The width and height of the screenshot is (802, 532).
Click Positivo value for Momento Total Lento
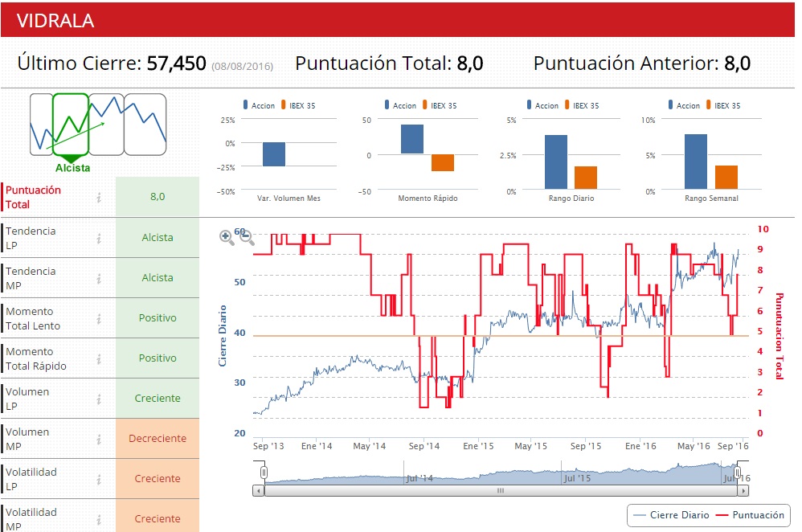[158, 317]
